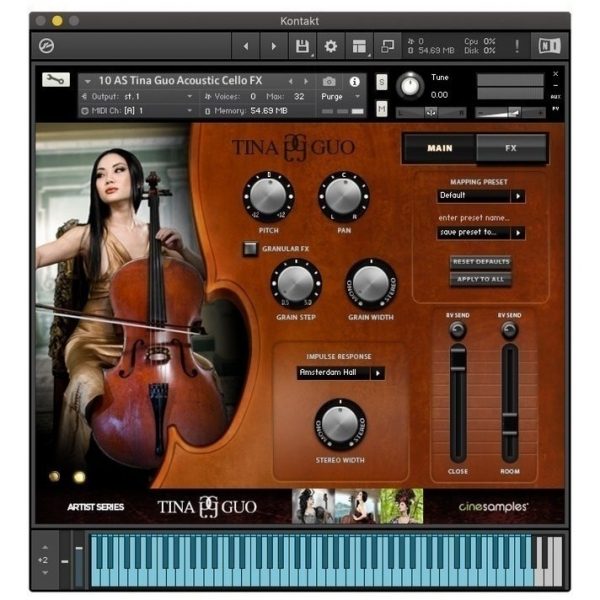Remove the instrument with X icon
This screenshot has height=600, width=600.
pyautogui.click(x=556, y=73)
